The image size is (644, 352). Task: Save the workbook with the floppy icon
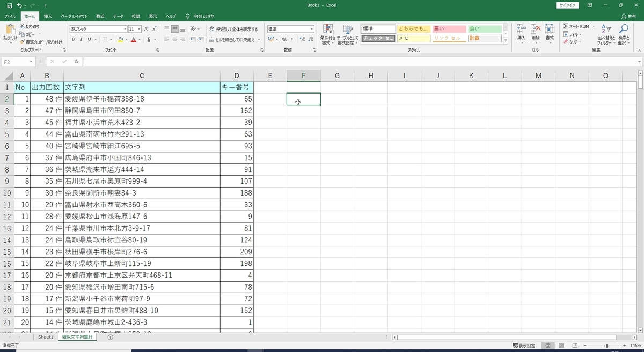pyautogui.click(x=9, y=5)
